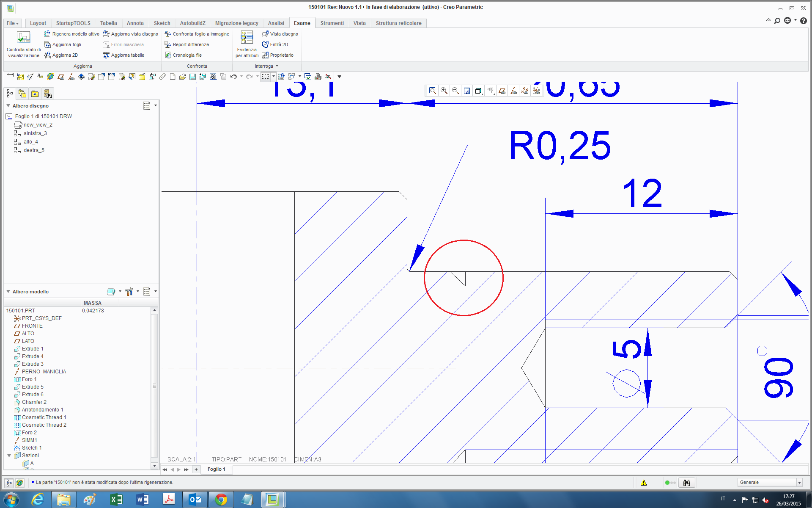
Task: Switch to the Annota tab
Action: (x=135, y=23)
